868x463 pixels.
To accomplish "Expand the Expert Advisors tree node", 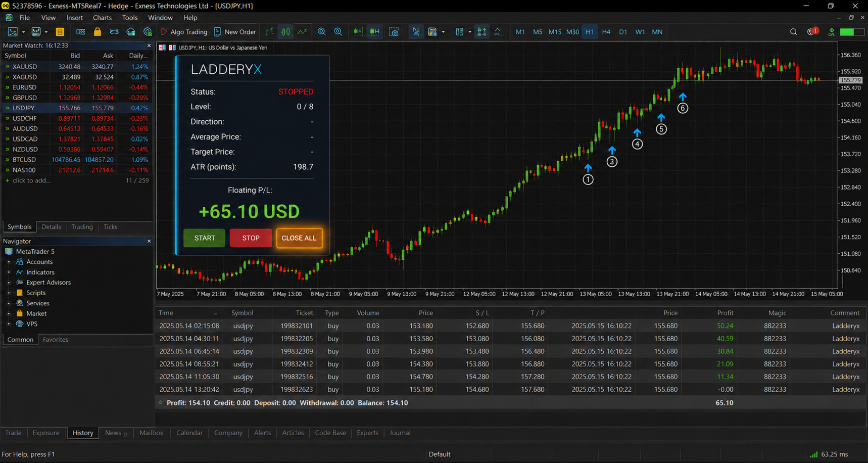I will [x=9, y=283].
